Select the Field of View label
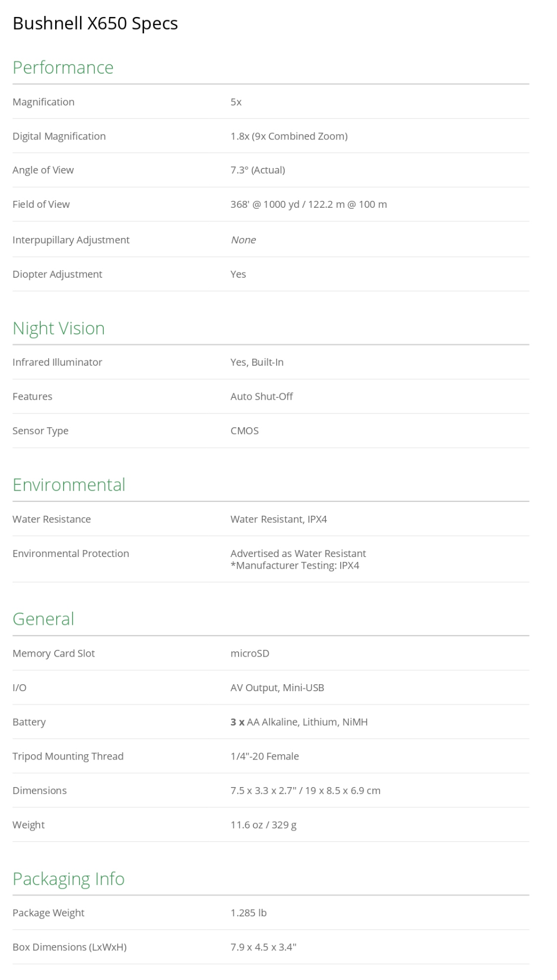The image size is (557, 980). tap(41, 204)
